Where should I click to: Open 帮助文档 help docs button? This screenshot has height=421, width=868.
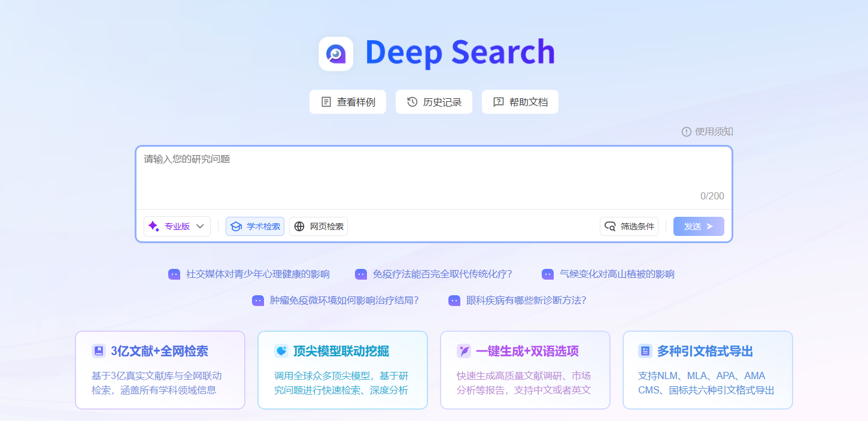(x=520, y=102)
